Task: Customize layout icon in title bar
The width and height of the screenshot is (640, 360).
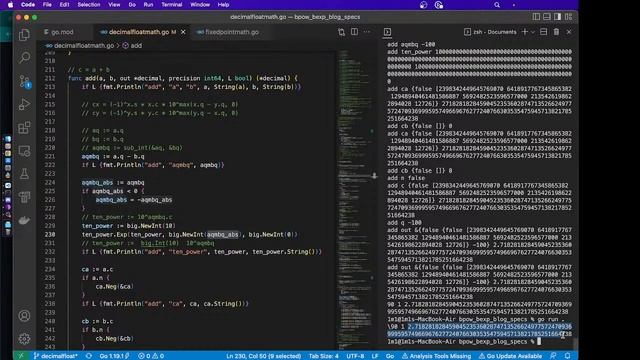Action: tap(569, 17)
